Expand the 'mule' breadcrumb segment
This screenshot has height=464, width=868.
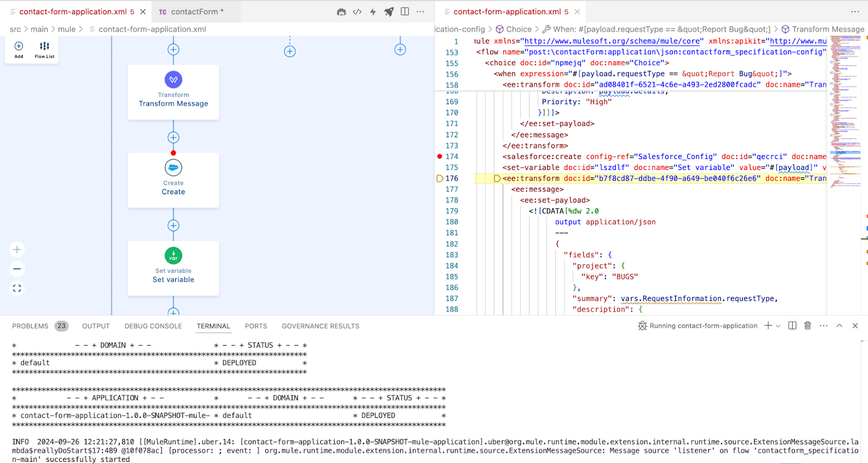coord(67,29)
